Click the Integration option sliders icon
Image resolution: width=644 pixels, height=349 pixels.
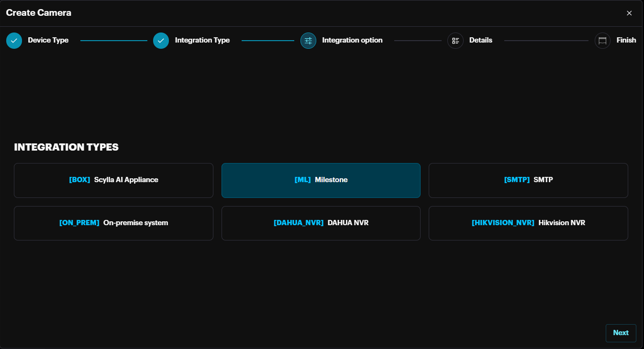pyautogui.click(x=308, y=41)
